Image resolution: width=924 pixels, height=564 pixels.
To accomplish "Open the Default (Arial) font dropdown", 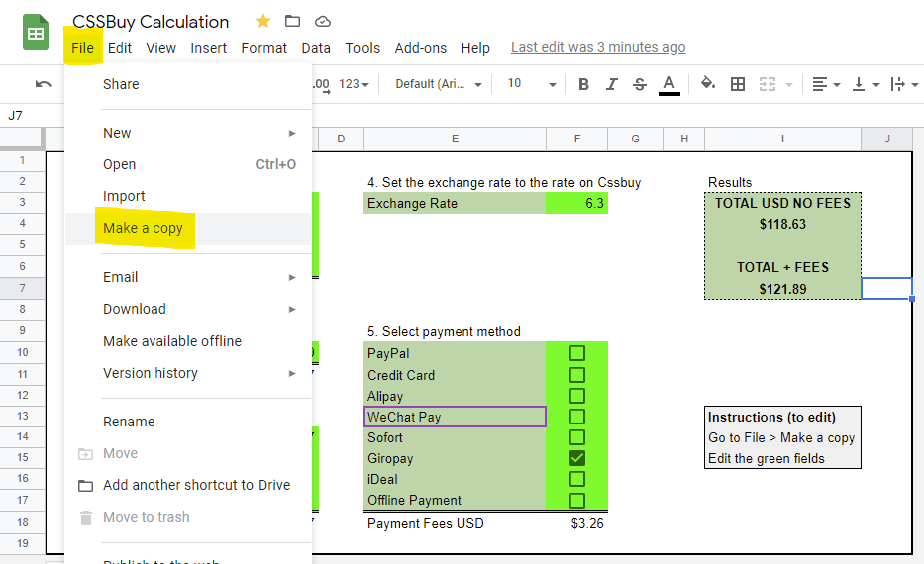I will coord(439,84).
